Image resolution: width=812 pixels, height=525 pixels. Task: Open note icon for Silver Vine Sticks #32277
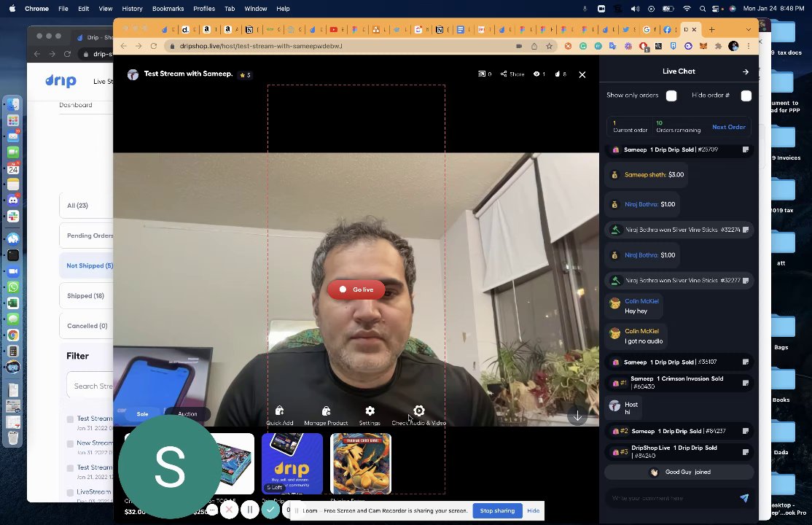click(x=746, y=281)
